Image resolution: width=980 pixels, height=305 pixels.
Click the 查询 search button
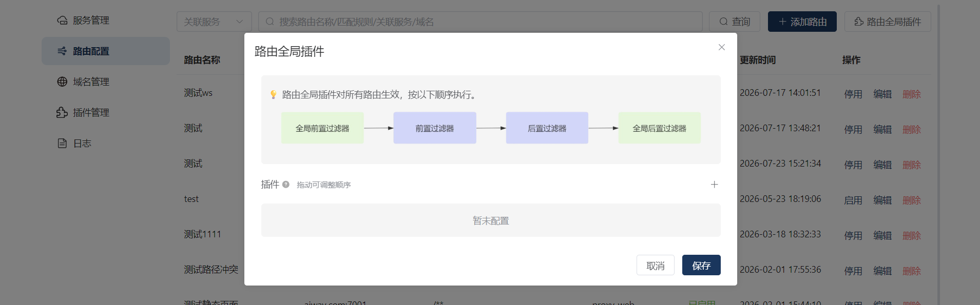735,22
